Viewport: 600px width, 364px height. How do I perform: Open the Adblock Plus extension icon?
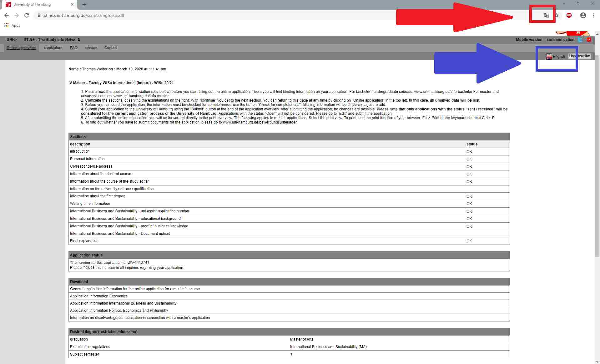pyautogui.click(x=569, y=15)
